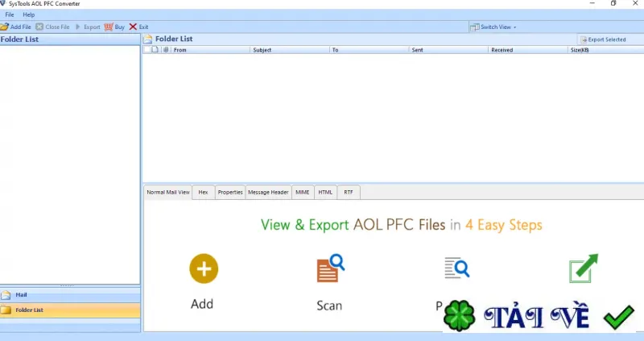Screen dimensions: 644x341
Task: Select Mail in the left navigation pane
Action: click(x=70, y=294)
